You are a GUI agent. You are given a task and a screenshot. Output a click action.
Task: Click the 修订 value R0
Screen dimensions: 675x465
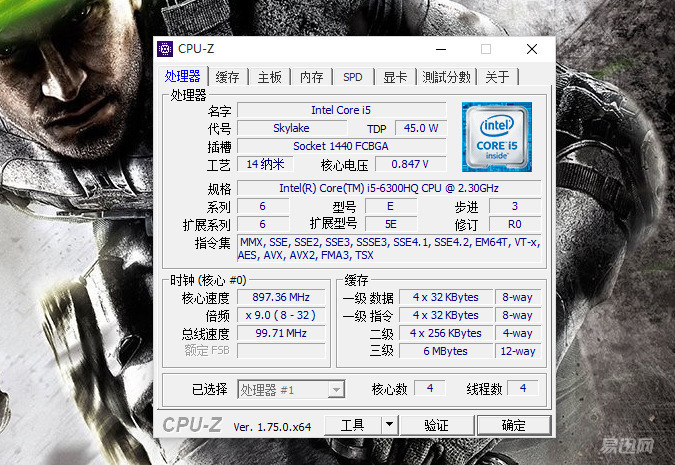tap(515, 225)
